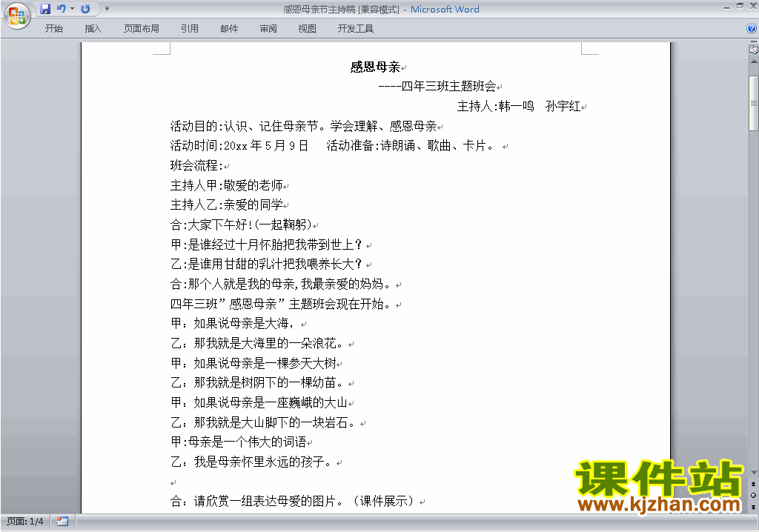Go to previous page via double-up arrow
Screen dimensions: 759x532
tap(753, 484)
